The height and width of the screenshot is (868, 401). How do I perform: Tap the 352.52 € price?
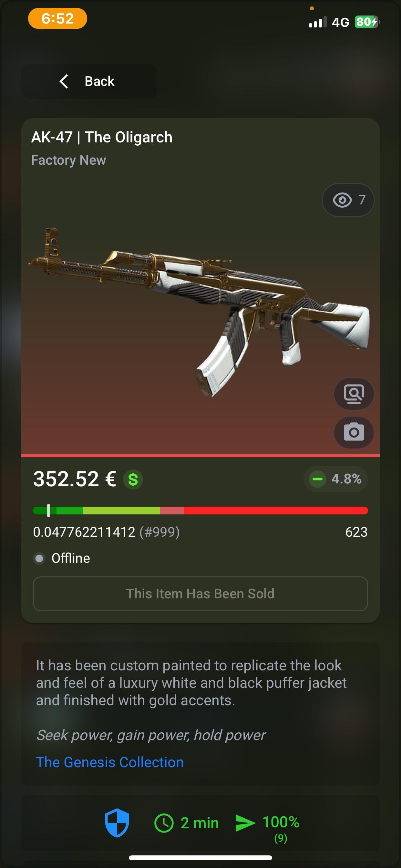[75, 479]
